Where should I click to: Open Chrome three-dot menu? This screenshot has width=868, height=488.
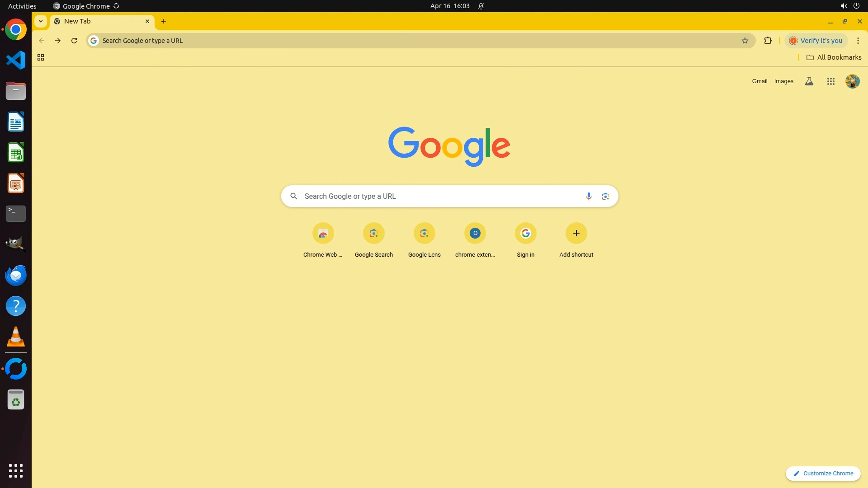pos(858,41)
